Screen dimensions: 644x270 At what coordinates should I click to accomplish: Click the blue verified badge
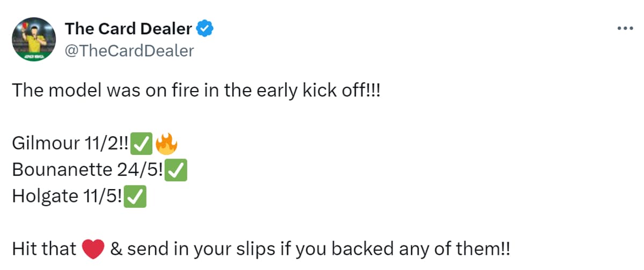pyautogui.click(x=206, y=29)
